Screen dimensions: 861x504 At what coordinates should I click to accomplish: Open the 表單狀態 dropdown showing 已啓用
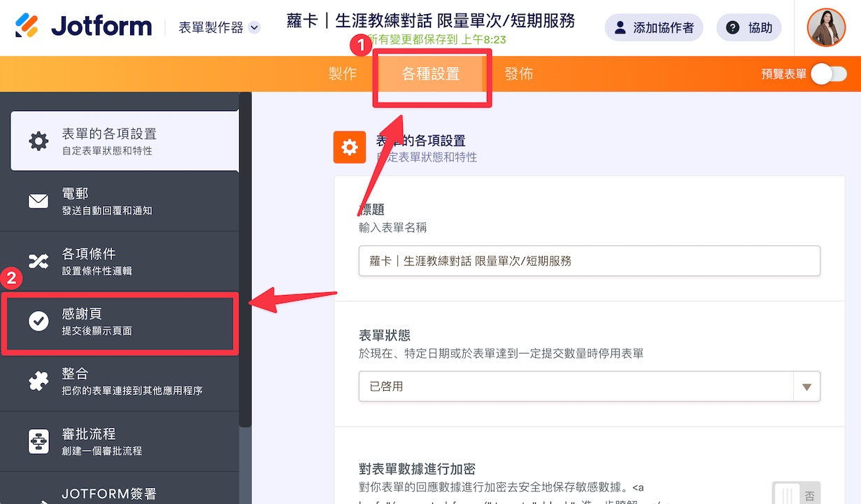(589, 387)
